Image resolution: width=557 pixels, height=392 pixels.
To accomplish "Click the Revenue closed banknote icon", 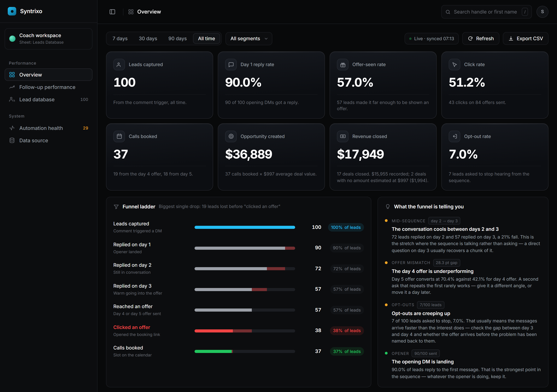I will [x=343, y=136].
